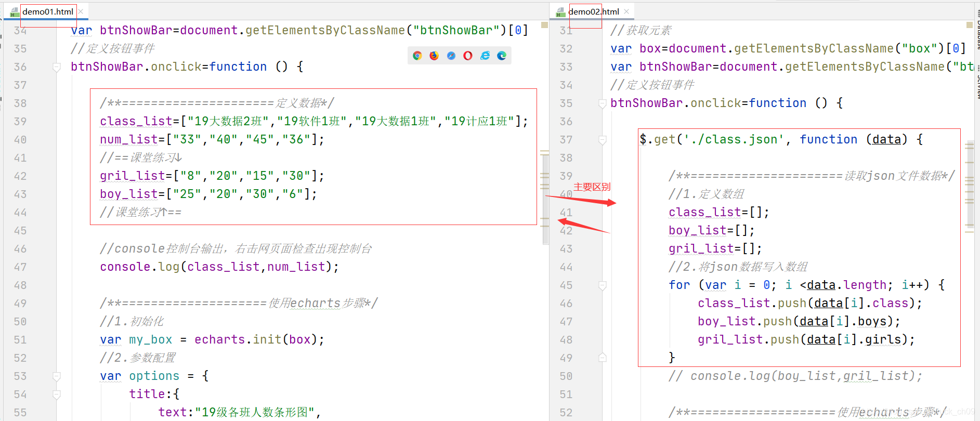Open page in Internet Explorer icon

[x=485, y=56]
